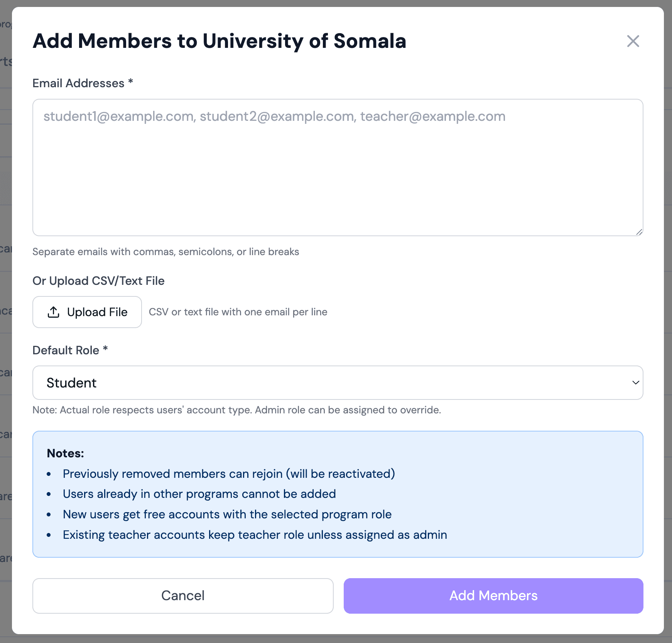Click the X icon to close dialog
The width and height of the screenshot is (672, 643).
pos(633,41)
